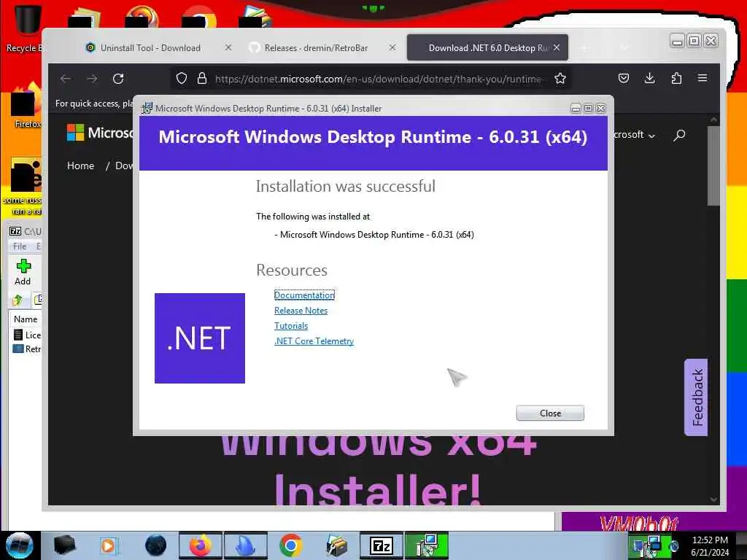The image size is (747, 560).
Task: Close the Uninstall Tool tab
Action: (228, 47)
